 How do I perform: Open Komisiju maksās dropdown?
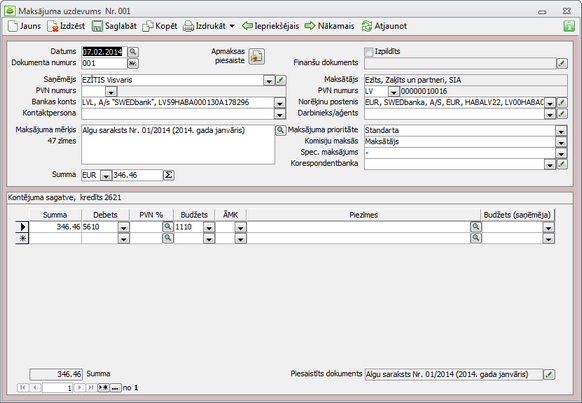coord(561,142)
